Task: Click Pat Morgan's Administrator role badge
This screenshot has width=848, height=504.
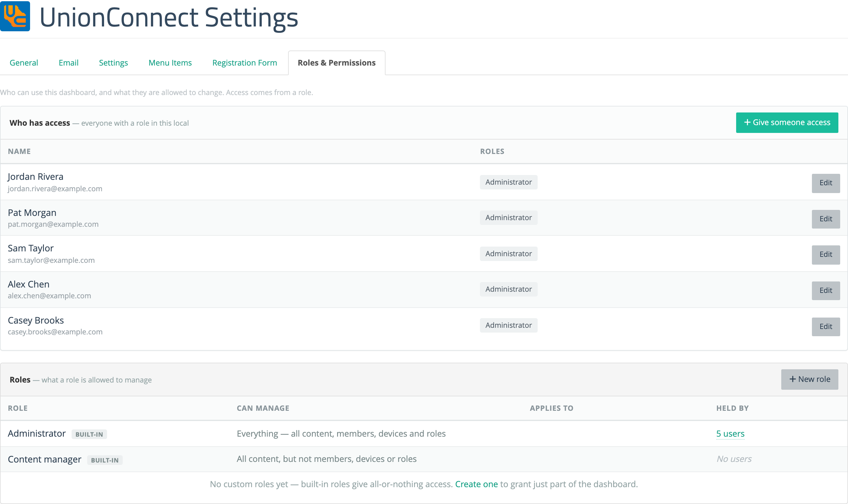Action: [x=508, y=218]
